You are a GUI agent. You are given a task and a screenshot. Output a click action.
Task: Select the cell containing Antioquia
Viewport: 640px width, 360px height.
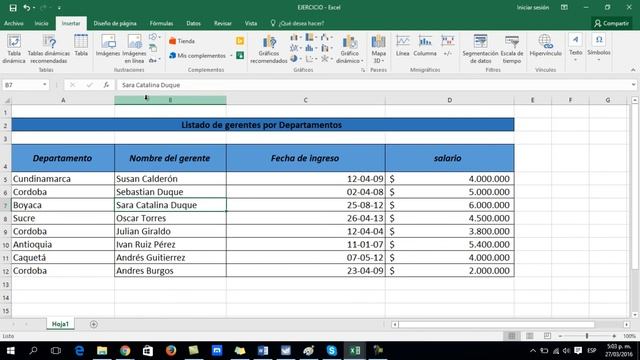pyautogui.click(x=63, y=244)
